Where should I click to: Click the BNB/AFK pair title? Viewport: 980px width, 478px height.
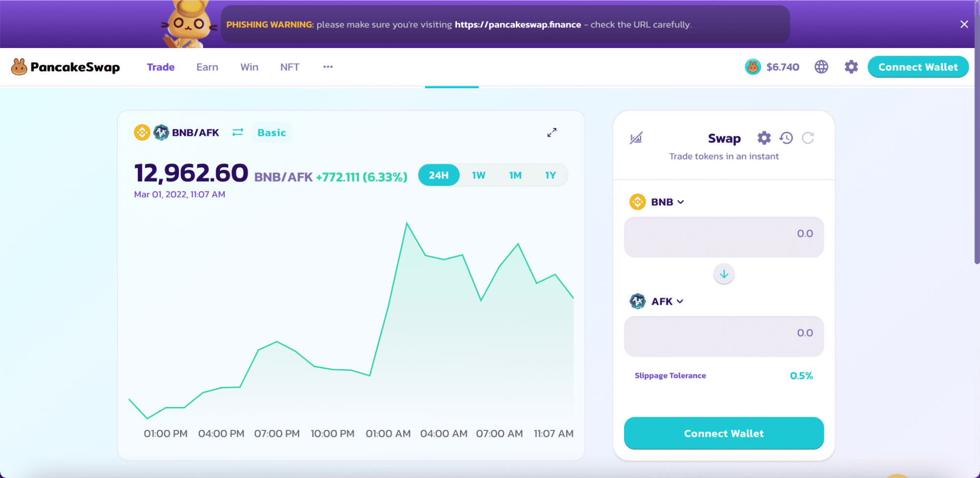click(x=196, y=132)
